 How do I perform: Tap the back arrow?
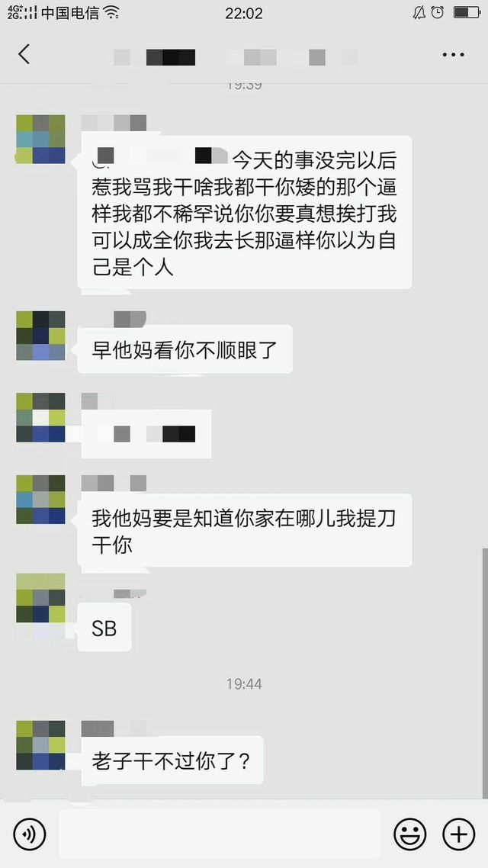(x=24, y=54)
